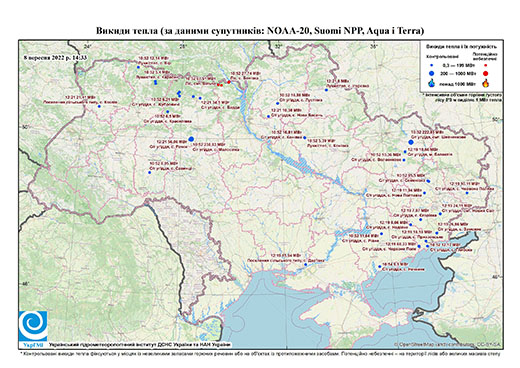This screenshot has height=368, width=520.
Task: Select the blue marker beside the 11.94 МВт label
Action: (424, 193)
